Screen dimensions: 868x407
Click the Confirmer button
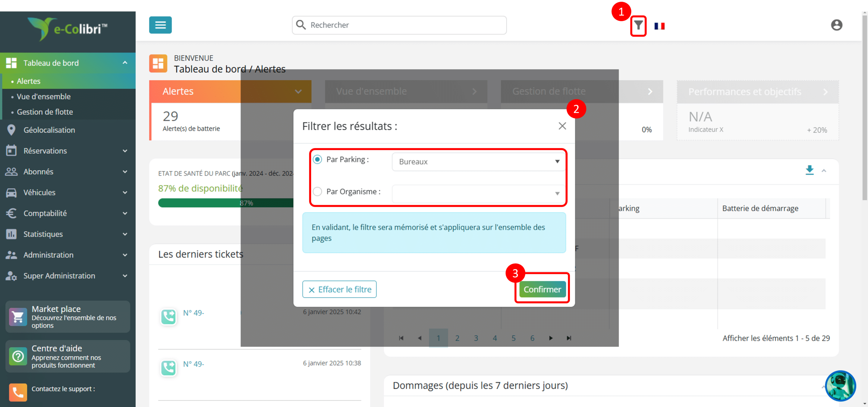(542, 289)
